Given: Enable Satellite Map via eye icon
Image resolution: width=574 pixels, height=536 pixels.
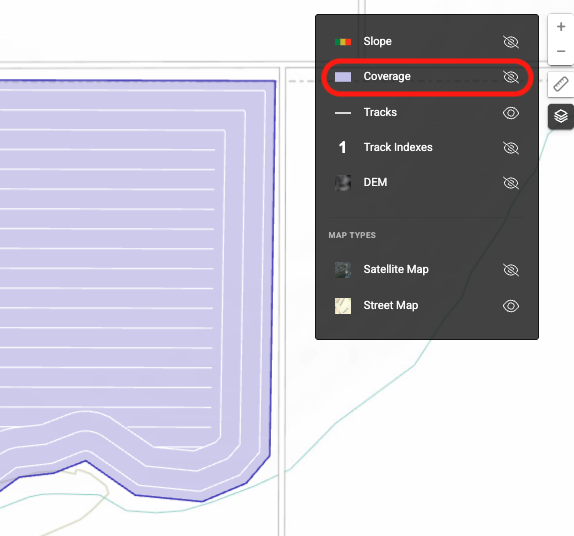Looking at the screenshot, I should point(511,270).
